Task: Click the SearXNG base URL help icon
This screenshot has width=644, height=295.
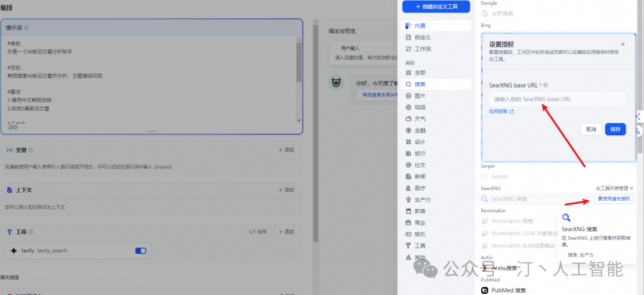Action: coord(546,85)
